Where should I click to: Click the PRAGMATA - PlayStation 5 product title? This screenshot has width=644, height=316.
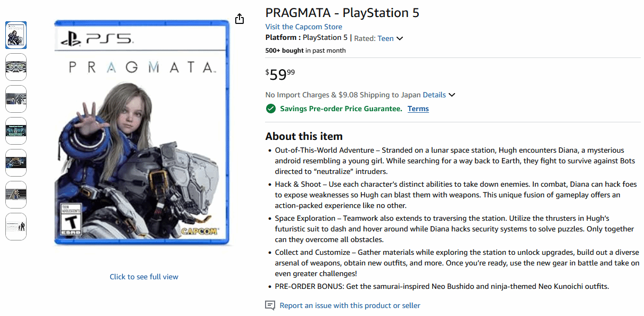(342, 13)
